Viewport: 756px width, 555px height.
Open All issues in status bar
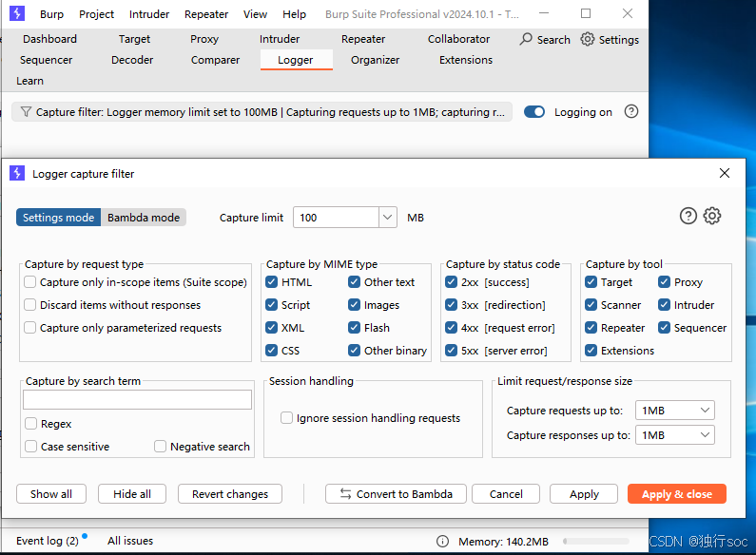tap(130, 541)
